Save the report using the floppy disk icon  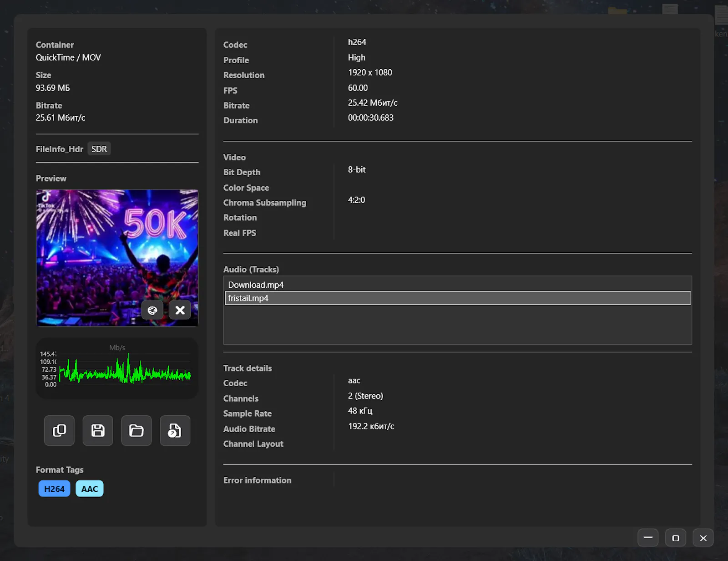click(98, 430)
